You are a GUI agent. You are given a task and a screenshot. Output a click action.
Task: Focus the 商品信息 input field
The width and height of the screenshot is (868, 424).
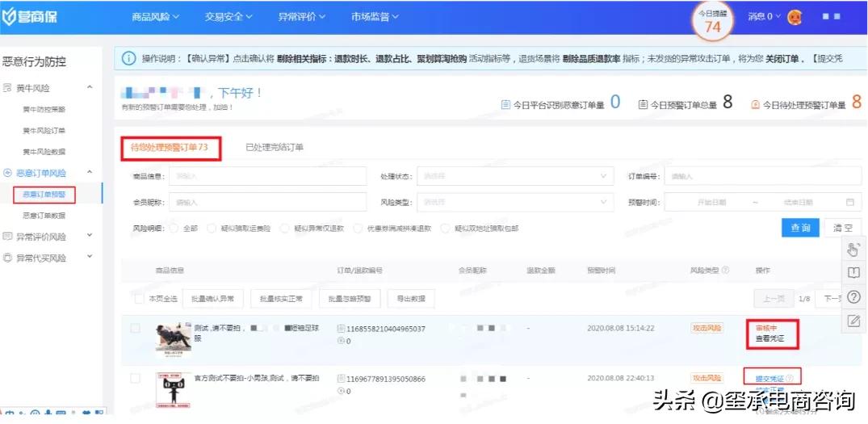[268, 176]
